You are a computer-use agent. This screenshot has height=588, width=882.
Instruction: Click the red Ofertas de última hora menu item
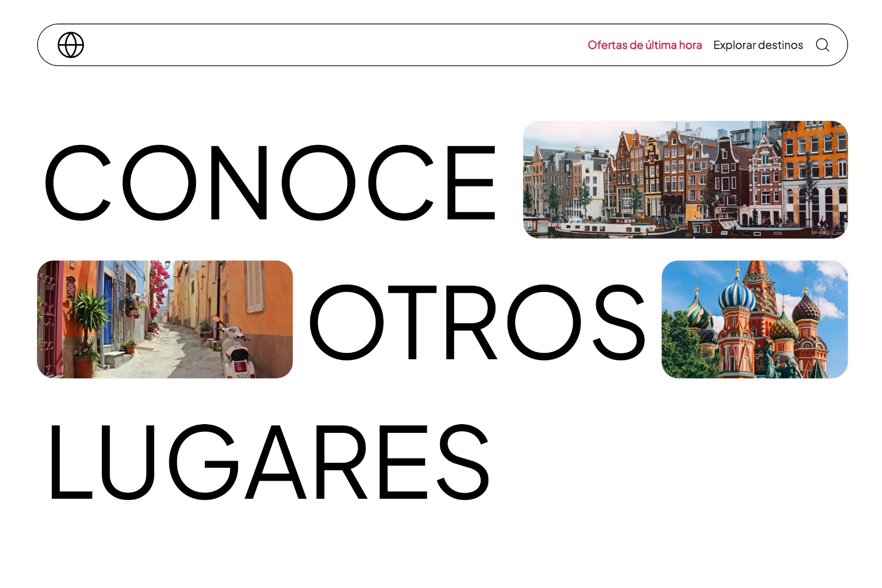coord(644,45)
